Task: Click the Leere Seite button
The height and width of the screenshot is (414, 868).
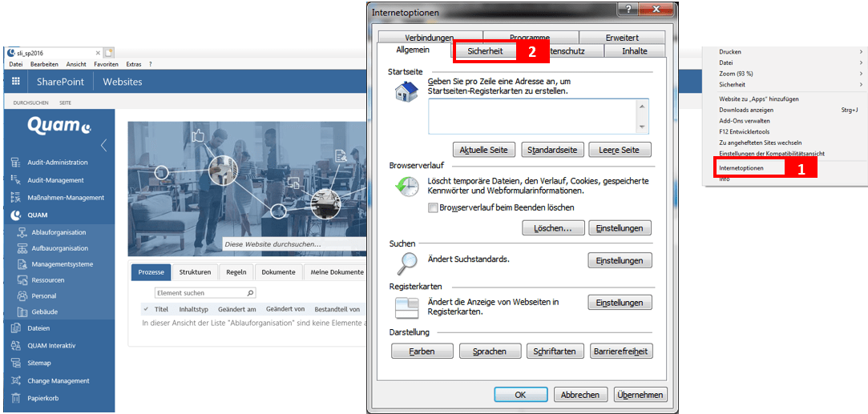Action: click(x=620, y=150)
